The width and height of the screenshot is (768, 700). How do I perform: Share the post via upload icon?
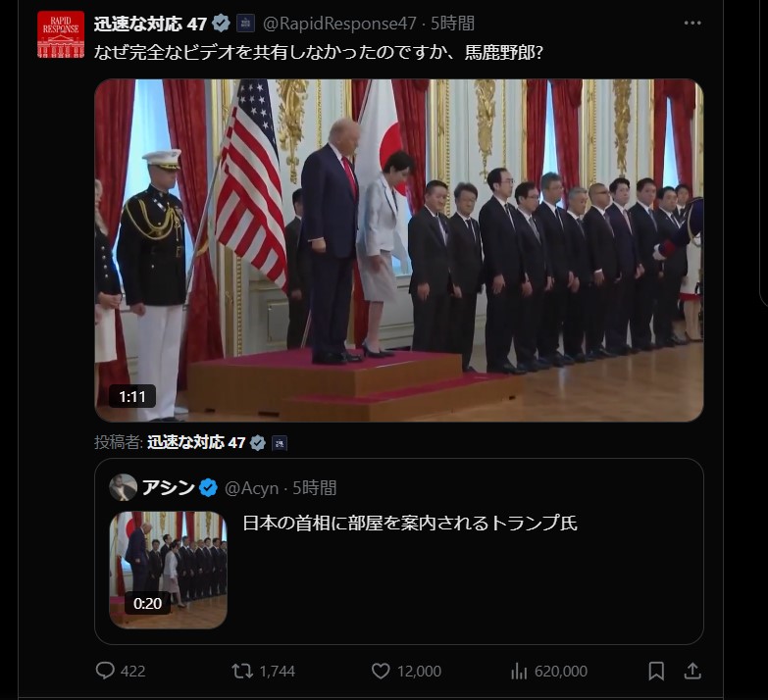point(692,671)
